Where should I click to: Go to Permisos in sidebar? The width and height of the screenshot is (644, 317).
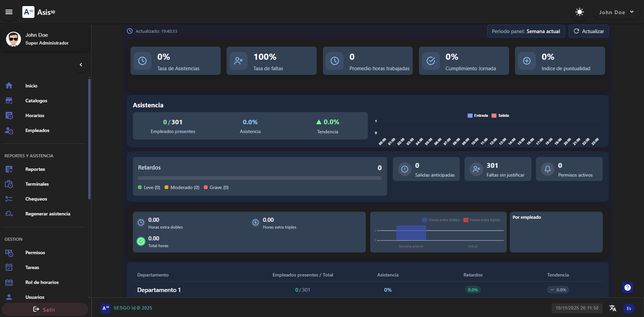pos(35,253)
